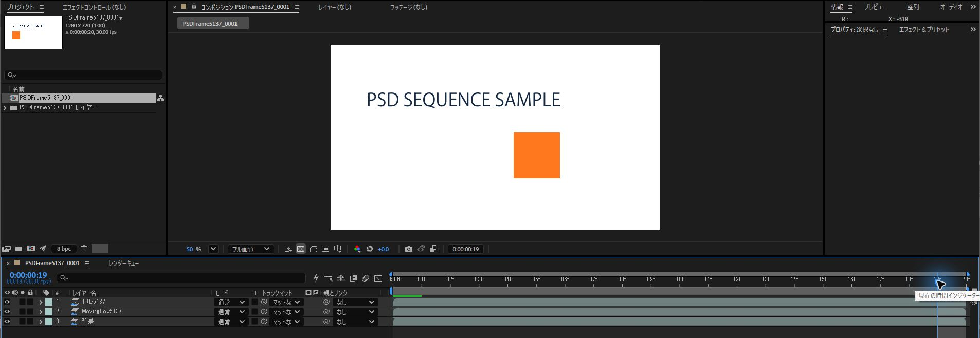Delete selected project item with the trash icon
The height and width of the screenshot is (338, 980).
click(84, 249)
